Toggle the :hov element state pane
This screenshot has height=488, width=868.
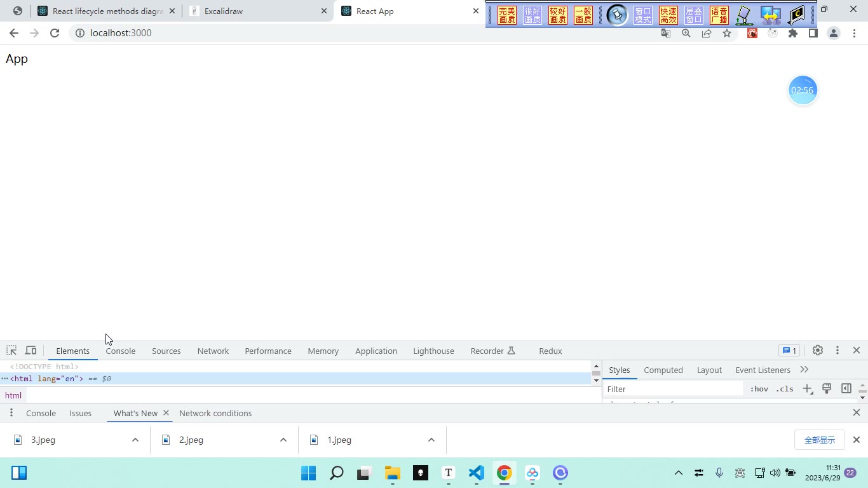coord(759,389)
